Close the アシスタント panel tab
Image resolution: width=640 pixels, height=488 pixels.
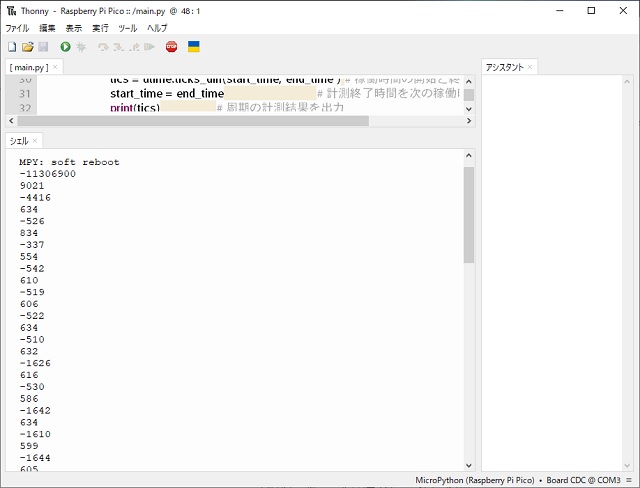point(531,68)
